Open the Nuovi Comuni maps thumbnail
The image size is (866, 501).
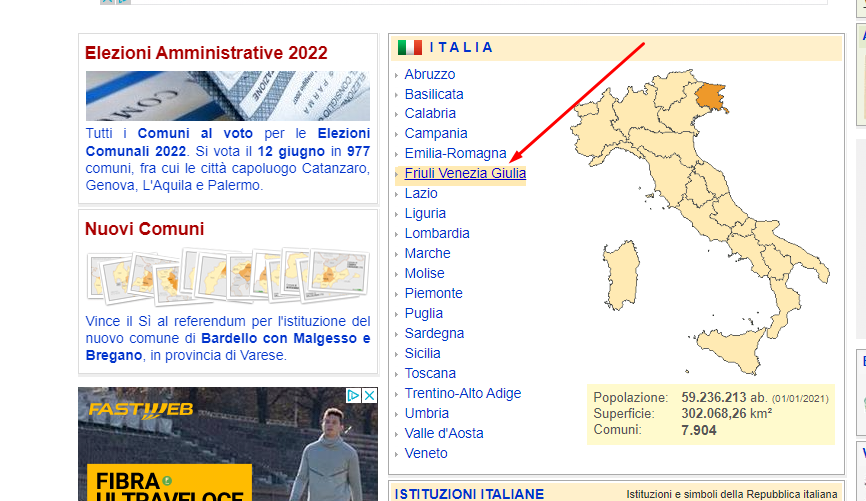click(227, 276)
